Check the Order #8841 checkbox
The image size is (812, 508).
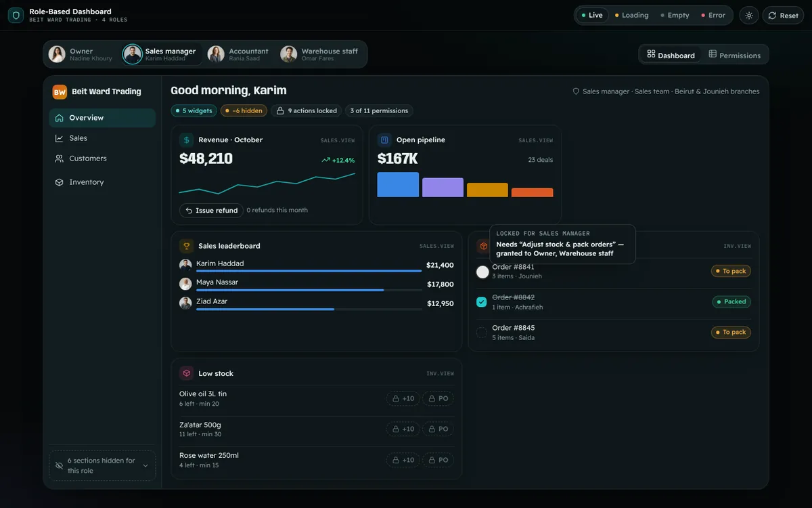click(x=482, y=272)
